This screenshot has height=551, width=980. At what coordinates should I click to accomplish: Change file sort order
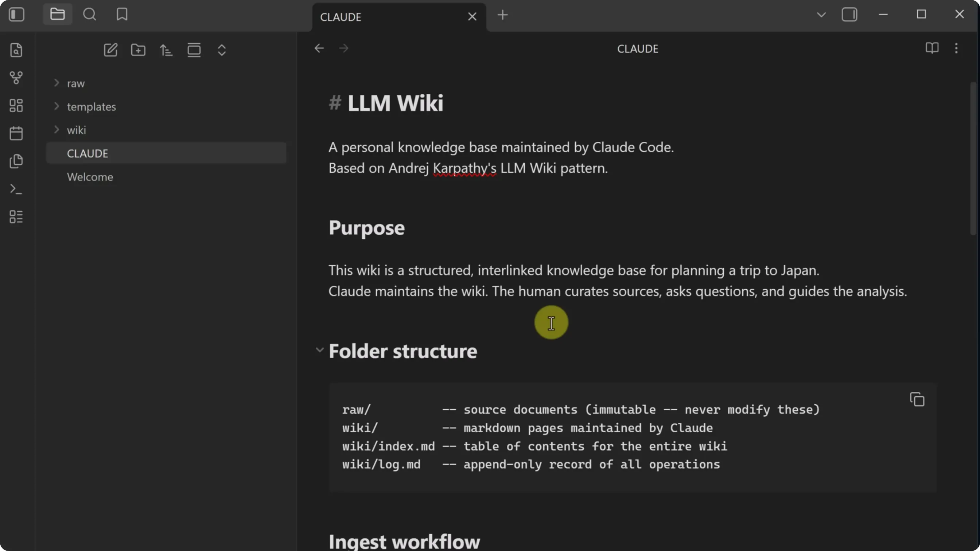tap(166, 50)
